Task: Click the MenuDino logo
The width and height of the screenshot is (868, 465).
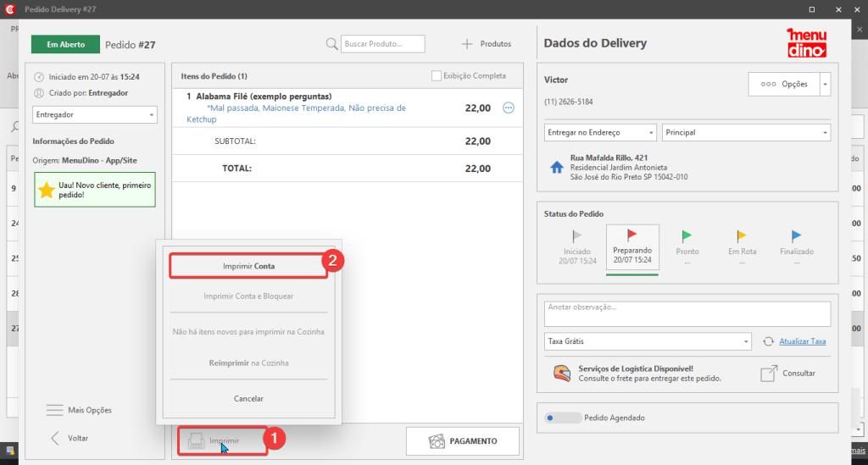Action: coord(807,43)
